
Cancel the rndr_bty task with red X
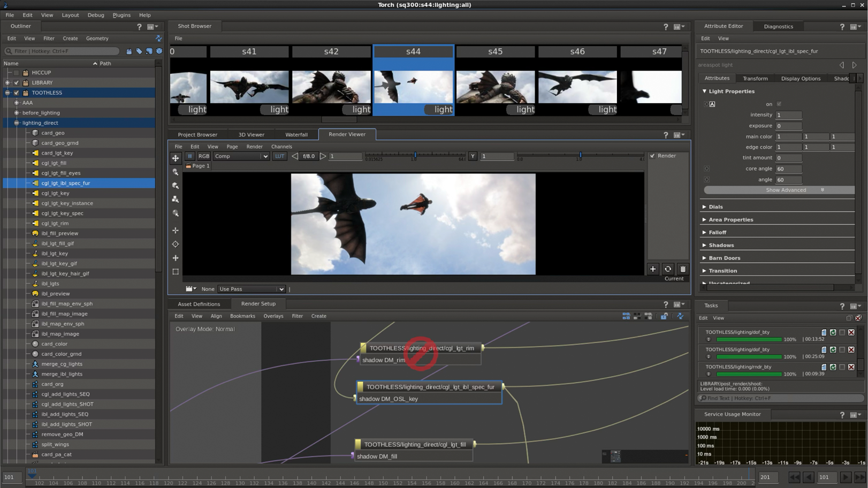[851, 367]
